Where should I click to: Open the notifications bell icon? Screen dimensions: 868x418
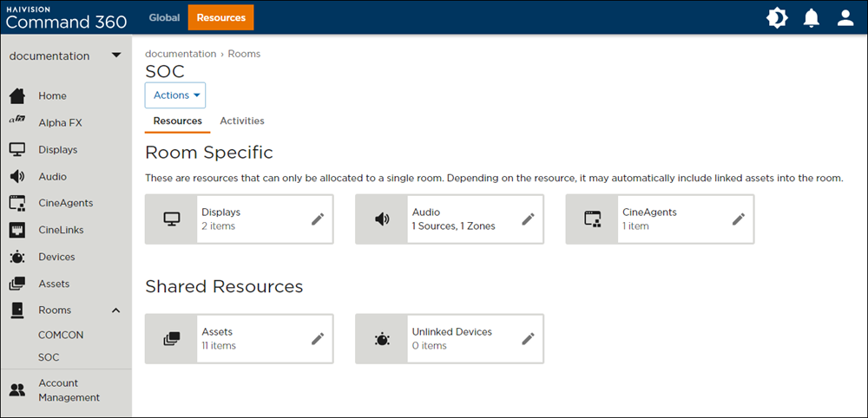coord(812,17)
